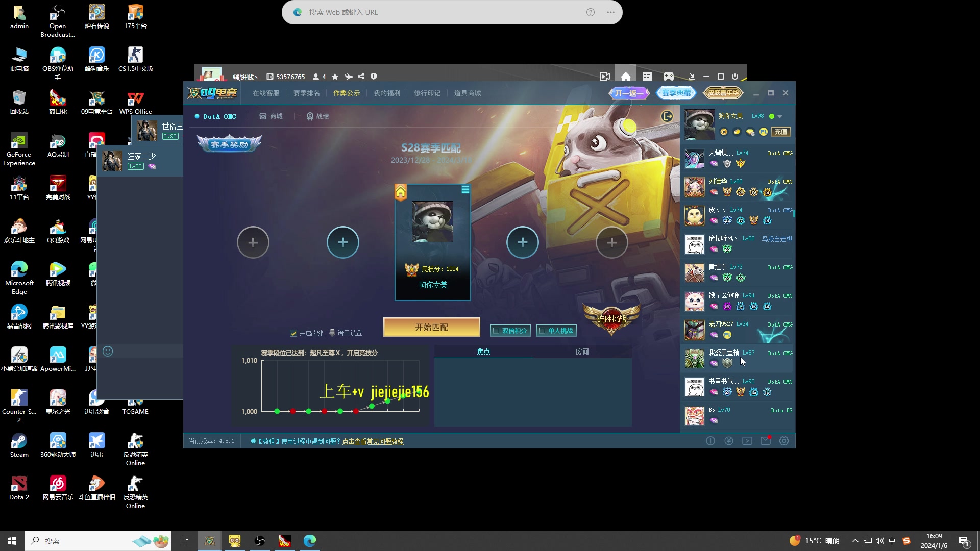Click the volume icon in system tray
980x551 pixels.
point(880,541)
